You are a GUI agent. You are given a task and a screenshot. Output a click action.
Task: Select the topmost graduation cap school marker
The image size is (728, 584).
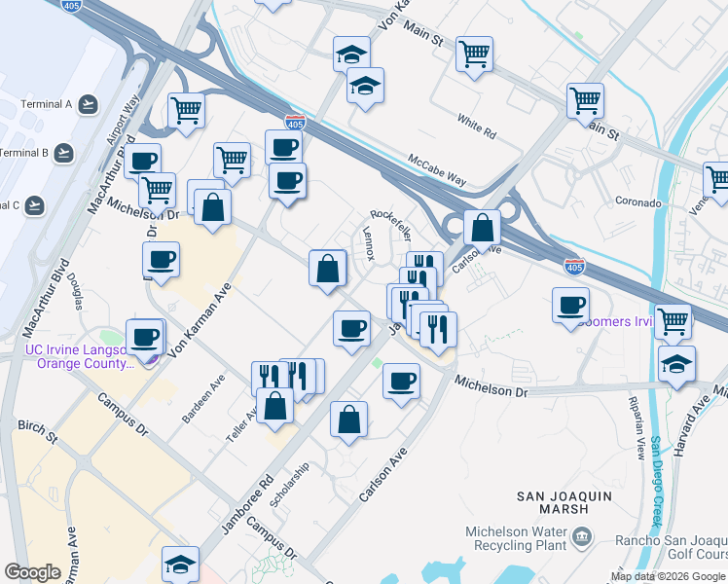click(x=352, y=55)
